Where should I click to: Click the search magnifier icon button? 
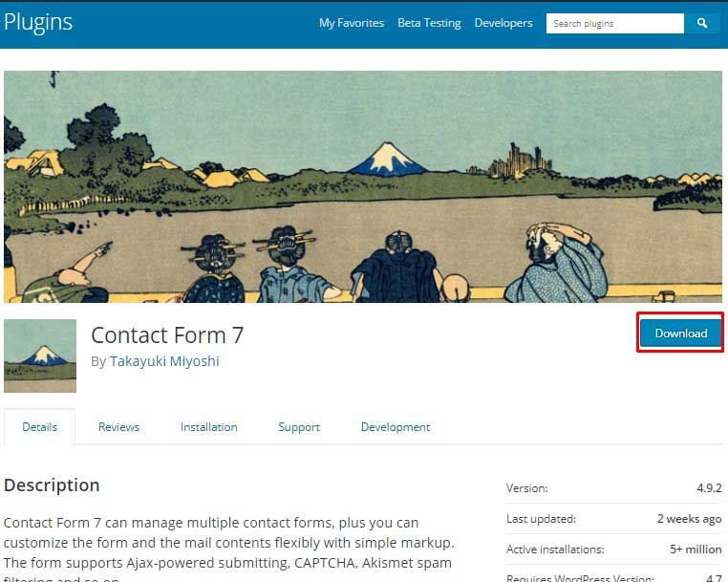click(702, 23)
